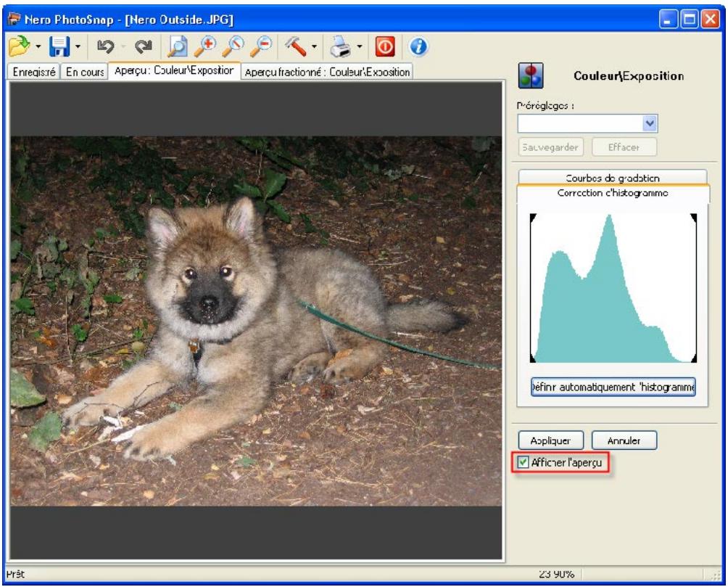Expand the hammer tools dropdown arrow

[314, 46]
